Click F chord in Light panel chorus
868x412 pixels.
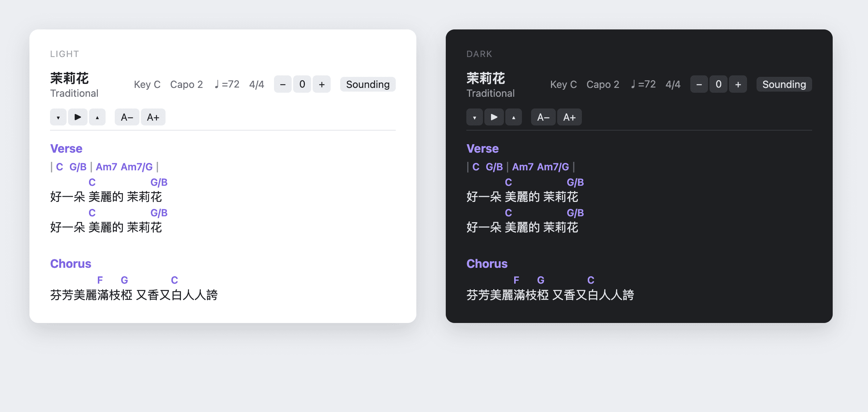(x=100, y=280)
